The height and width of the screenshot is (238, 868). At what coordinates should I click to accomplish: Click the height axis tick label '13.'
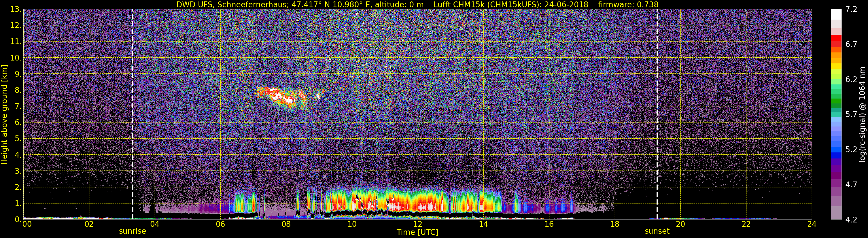pyautogui.click(x=16, y=10)
